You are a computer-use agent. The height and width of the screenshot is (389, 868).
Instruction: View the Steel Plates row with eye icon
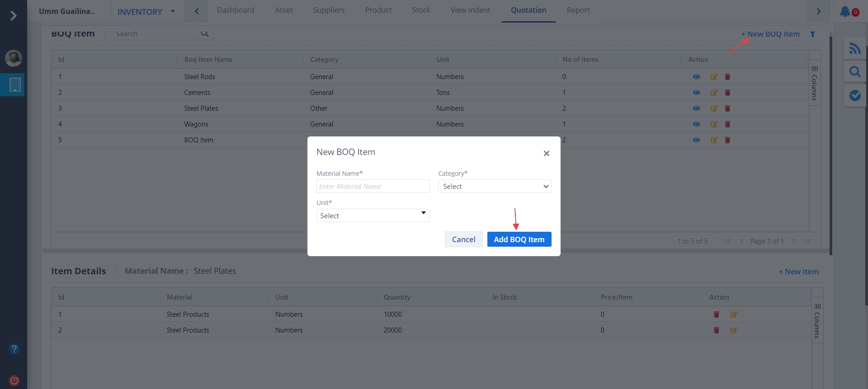(696, 108)
